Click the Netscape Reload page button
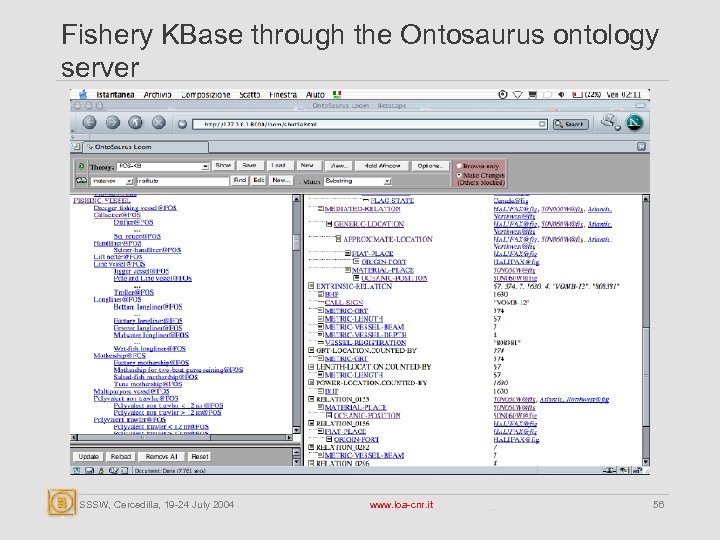Viewport: 720px width, 540px height. tap(135, 123)
